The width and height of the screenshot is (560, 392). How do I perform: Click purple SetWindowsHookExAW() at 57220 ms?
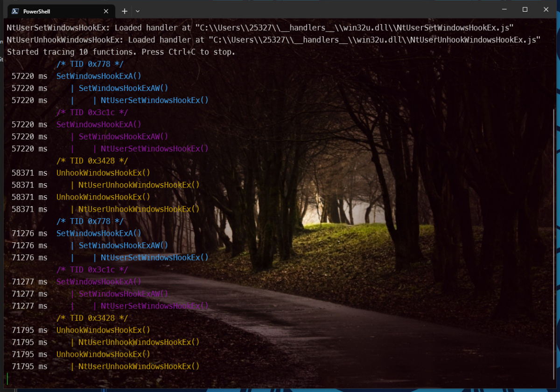124,137
